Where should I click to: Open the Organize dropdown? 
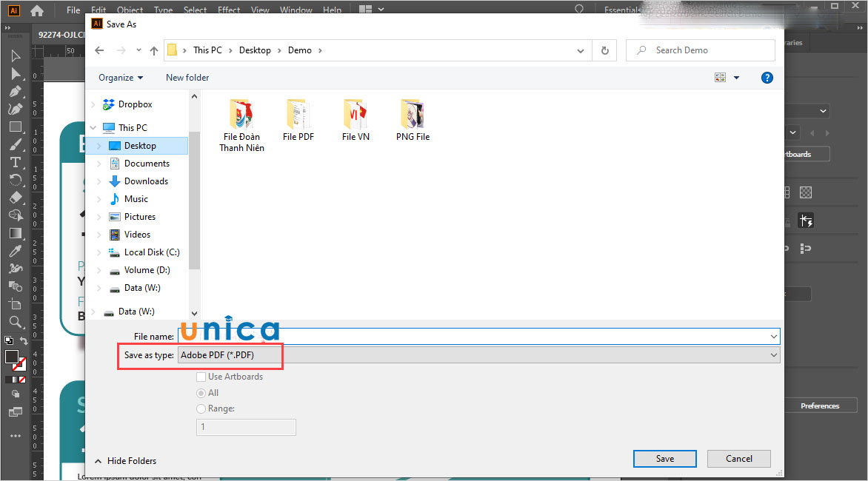[120, 77]
